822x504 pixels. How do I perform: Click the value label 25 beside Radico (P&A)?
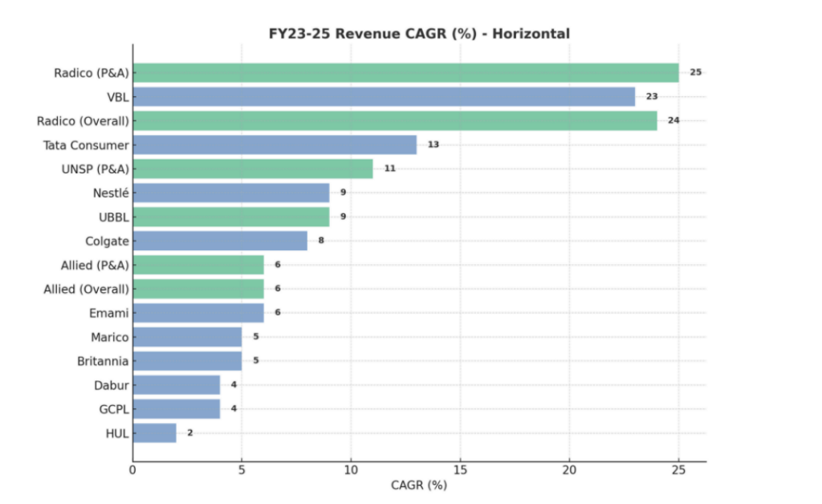[x=695, y=72]
